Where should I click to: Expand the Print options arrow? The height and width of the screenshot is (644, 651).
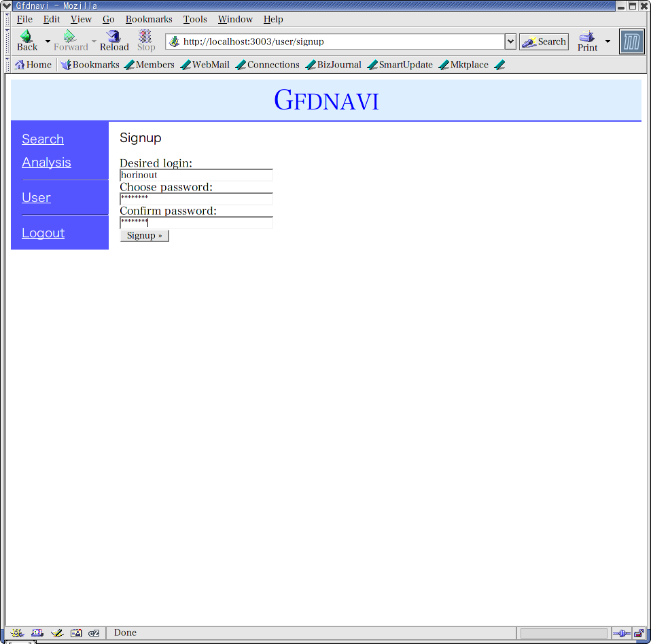tap(608, 41)
